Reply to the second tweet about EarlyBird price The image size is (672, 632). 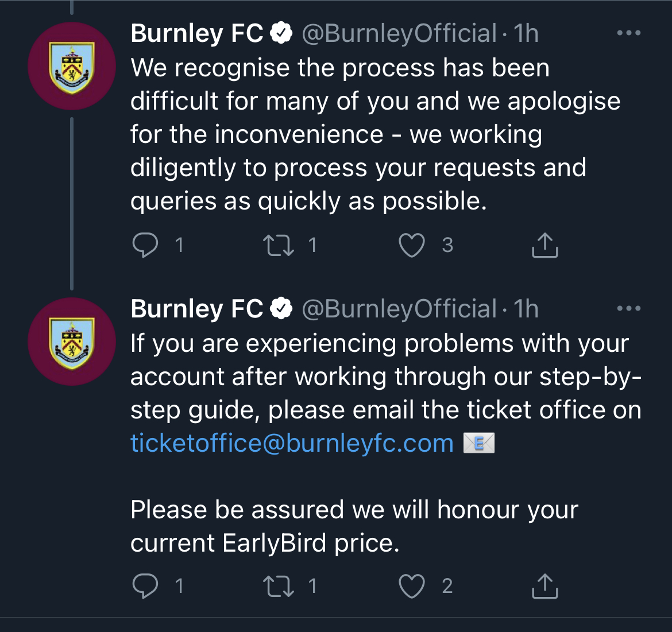[145, 586]
